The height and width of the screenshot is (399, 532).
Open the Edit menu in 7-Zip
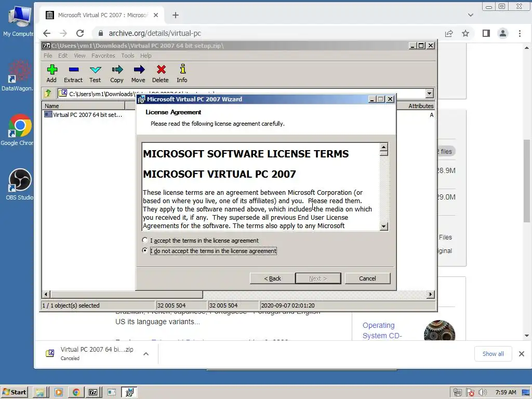click(63, 56)
